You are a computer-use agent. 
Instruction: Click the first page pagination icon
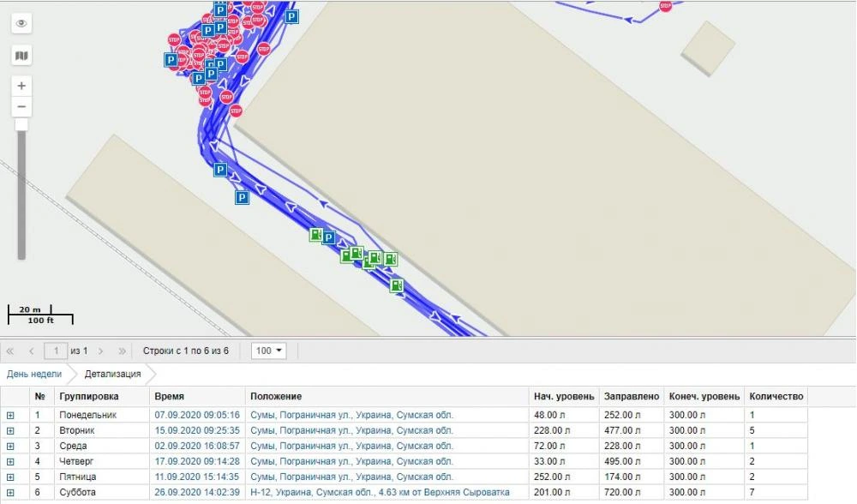click(x=12, y=350)
